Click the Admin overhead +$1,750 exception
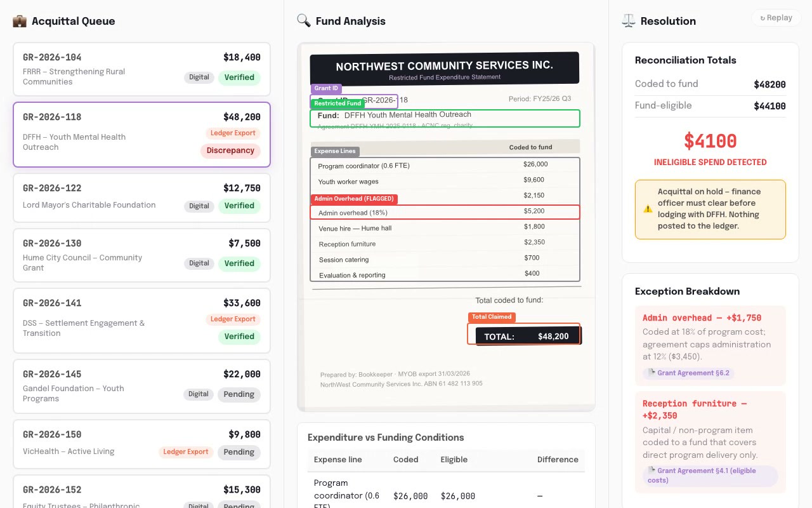The width and height of the screenshot is (812, 508). 710,345
